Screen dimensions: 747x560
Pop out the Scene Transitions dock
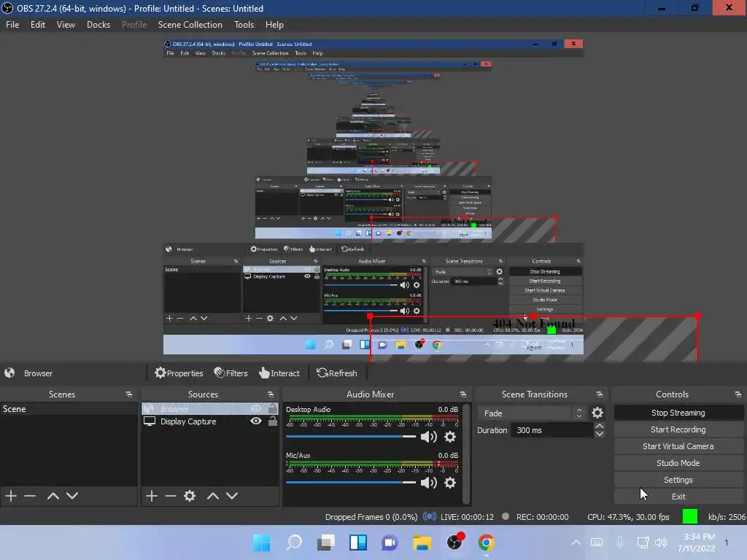tap(600, 394)
